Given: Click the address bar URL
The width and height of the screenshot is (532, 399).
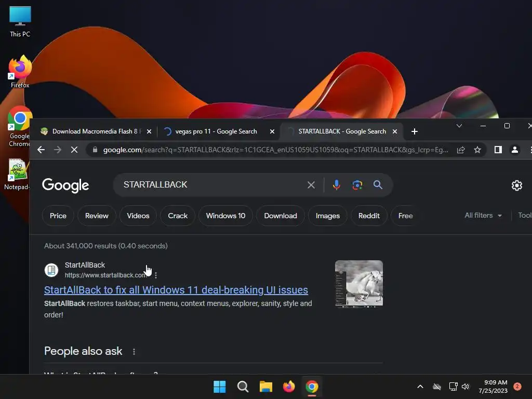Looking at the screenshot, I should (x=275, y=150).
